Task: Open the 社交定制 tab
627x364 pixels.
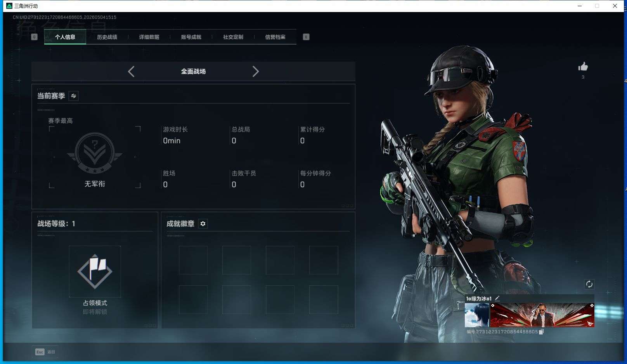Action: coord(233,37)
